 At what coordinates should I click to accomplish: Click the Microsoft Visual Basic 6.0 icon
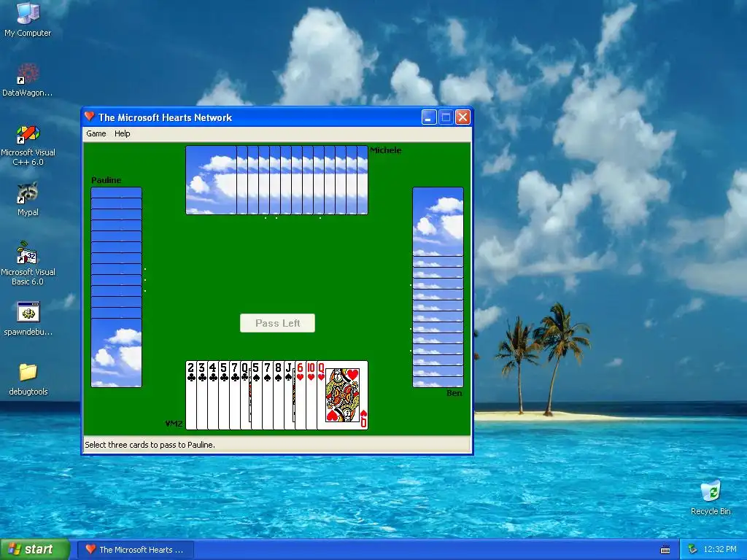point(28,264)
